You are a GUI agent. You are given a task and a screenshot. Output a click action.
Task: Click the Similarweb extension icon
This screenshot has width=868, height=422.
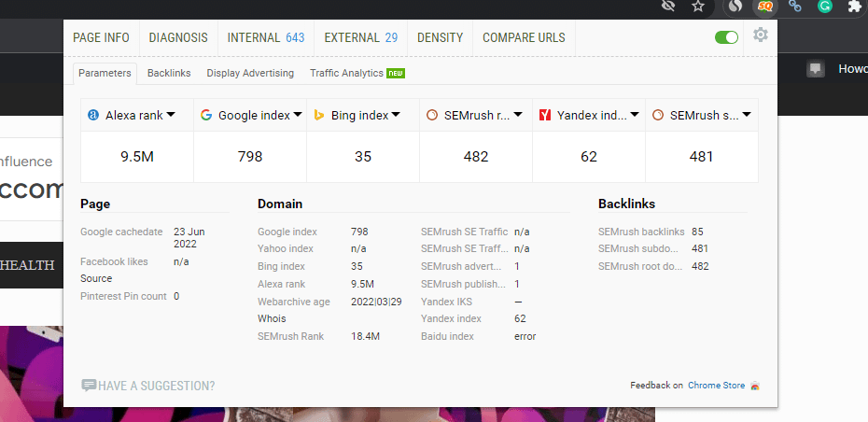(736, 6)
